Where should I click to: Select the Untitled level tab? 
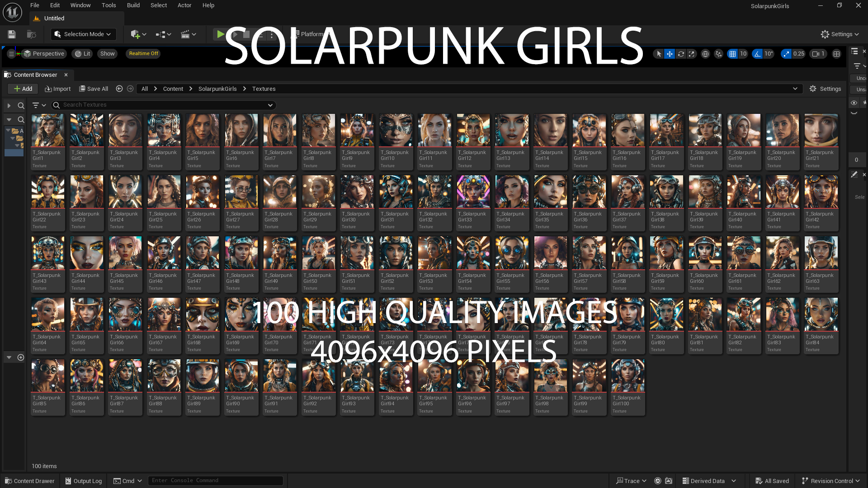tap(76, 19)
